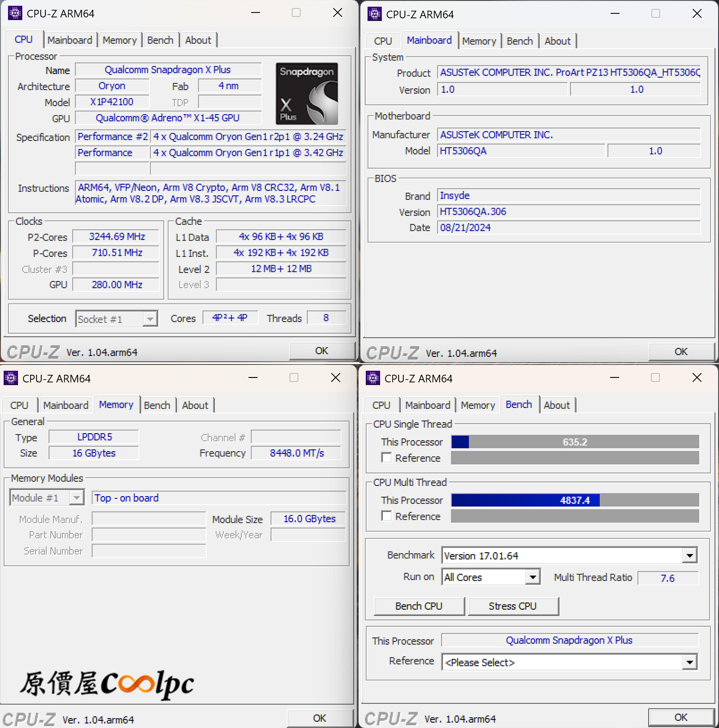Click the BIOS Brand Insyde field
Image resolution: width=719 pixels, height=728 pixels.
coord(569,195)
